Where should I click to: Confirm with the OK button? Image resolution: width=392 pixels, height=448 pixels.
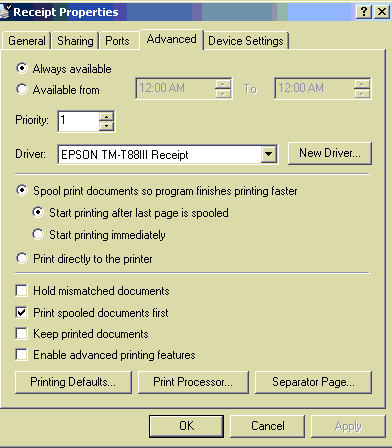coord(186,426)
